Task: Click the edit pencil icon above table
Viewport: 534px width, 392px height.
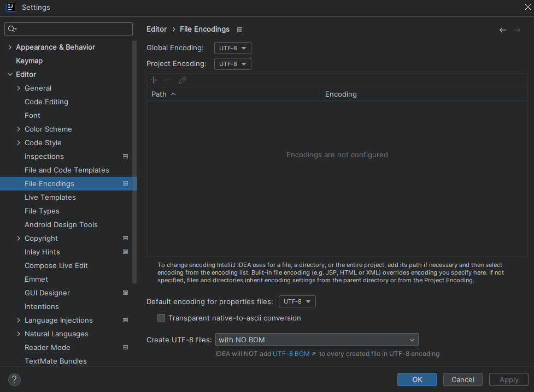Action: (183, 80)
